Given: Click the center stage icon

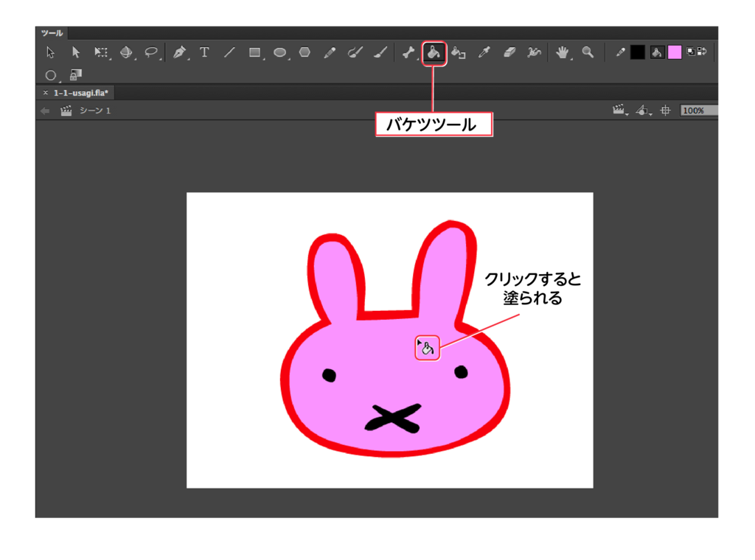Looking at the screenshot, I should (666, 111).
